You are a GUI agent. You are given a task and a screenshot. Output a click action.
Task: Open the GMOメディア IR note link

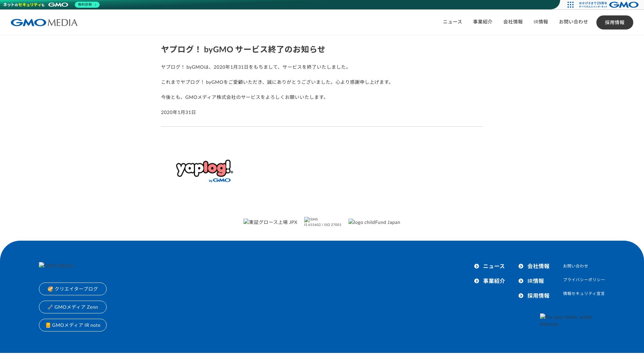(73, 325)
